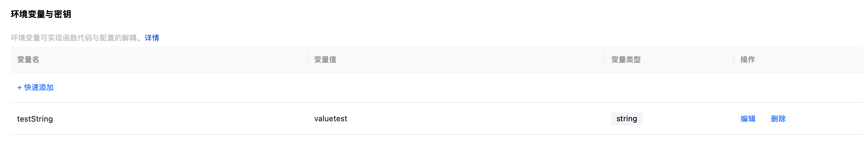
Task: Click the 环境变量与密钥 section heading
Action: [x=41, y=14]
